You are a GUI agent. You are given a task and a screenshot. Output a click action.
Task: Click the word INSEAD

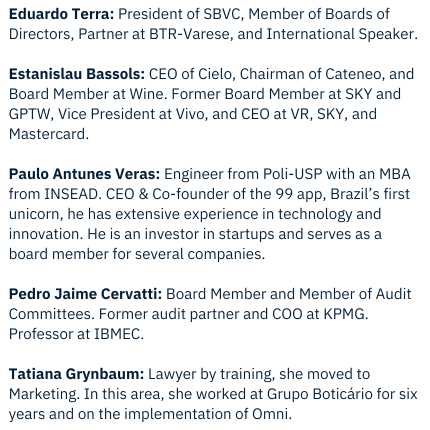pyautogui.click(x=71, y=194)
